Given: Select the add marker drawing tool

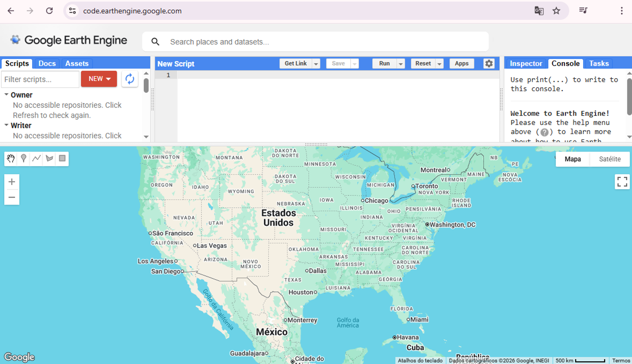Looking at the screenshot, I should click(24, 158).
